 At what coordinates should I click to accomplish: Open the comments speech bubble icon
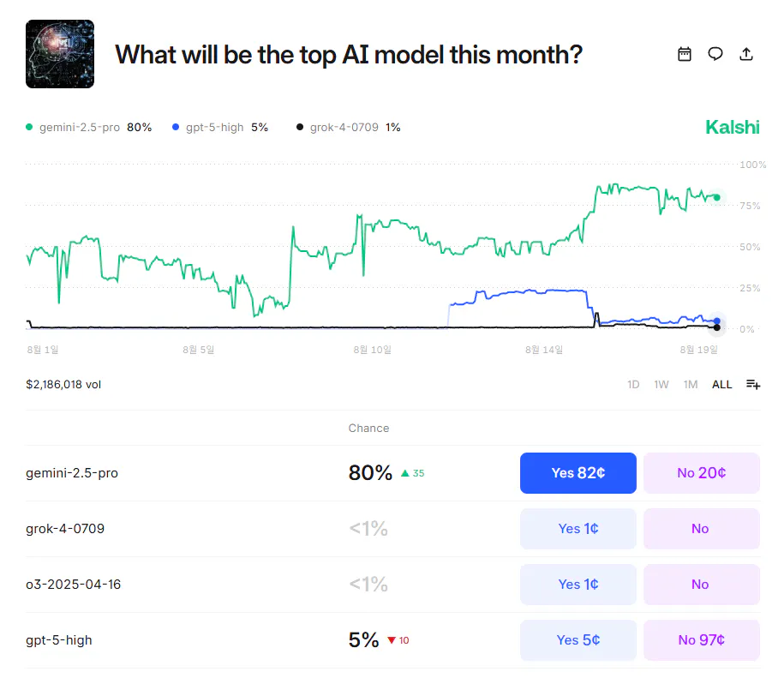click(x=715, y=54)
